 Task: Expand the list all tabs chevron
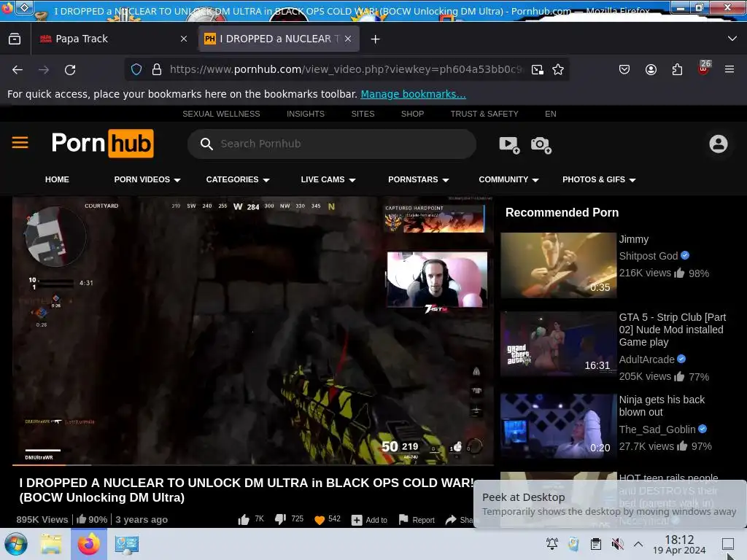point(732,39)
